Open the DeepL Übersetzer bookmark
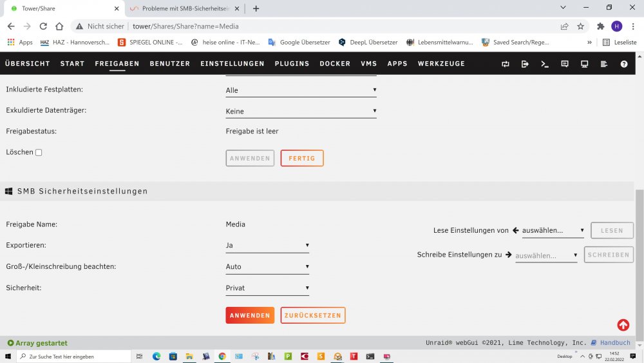Screen dimensions: 644x363 point(368,43)
